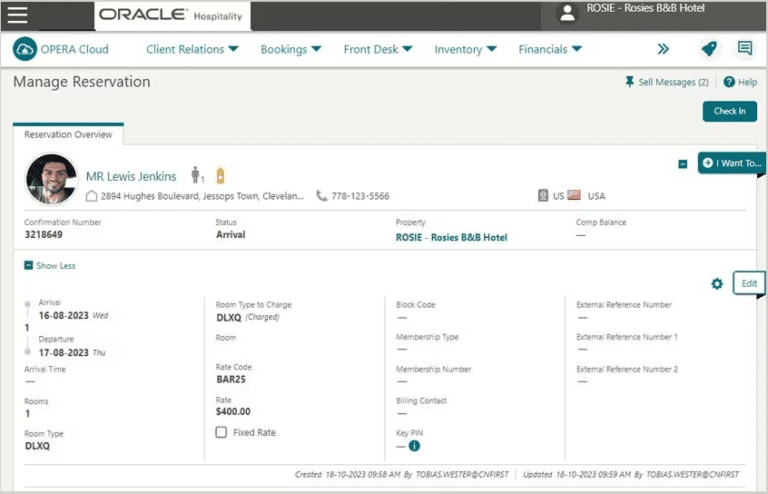Open the Front Desk dropdown menu
The height and width of the screenshot is (494, 768).
point(378,49)
